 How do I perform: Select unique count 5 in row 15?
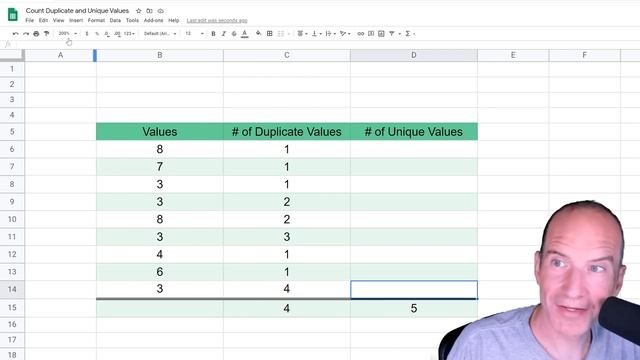413,308
